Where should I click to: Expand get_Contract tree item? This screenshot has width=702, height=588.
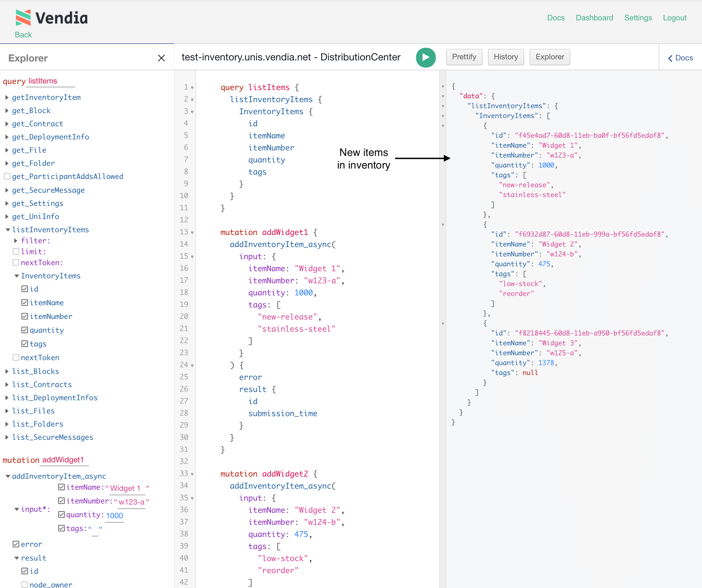point(7,124)
